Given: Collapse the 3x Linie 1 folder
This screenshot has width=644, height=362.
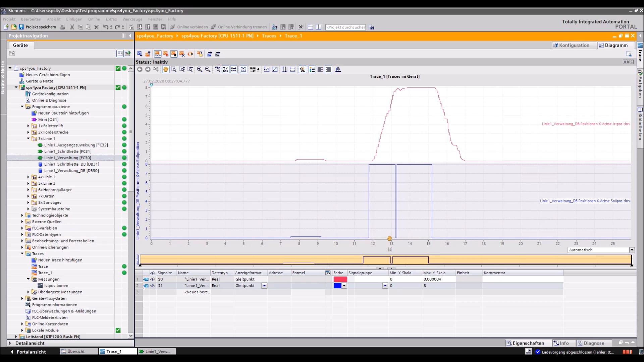Looking at the screenshot, I should tap(28, 139).
